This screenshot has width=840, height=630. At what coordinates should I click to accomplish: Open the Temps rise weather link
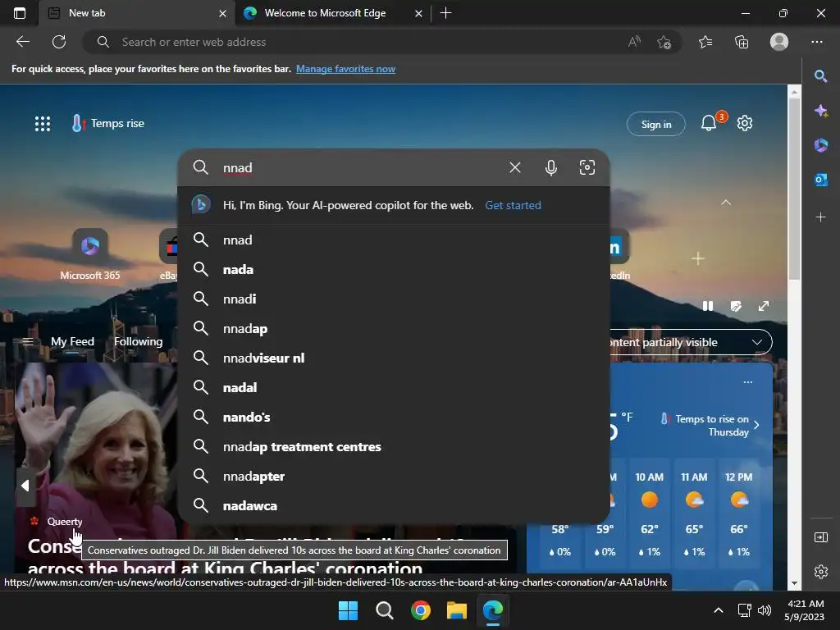(x=107, y=123)
